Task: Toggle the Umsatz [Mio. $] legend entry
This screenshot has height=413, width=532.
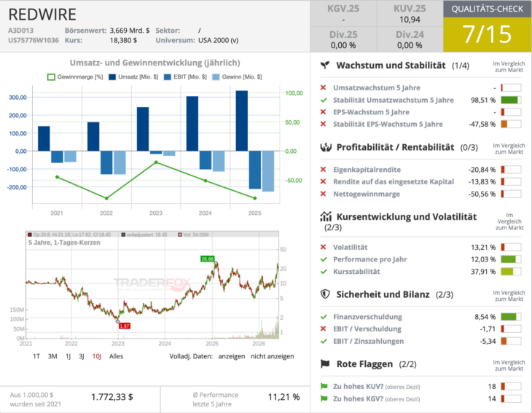Action: pos(133,77)
